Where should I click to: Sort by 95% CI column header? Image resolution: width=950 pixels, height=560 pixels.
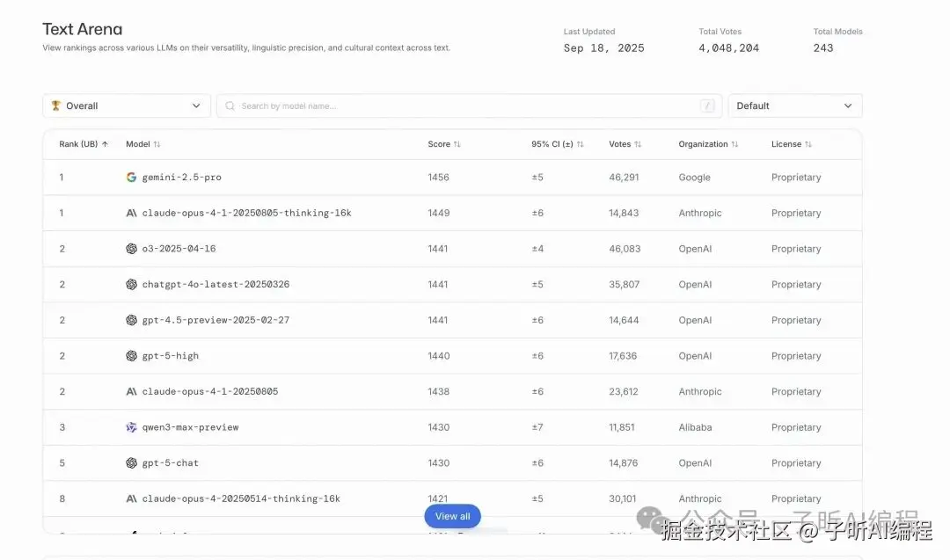click(x=558, y=144)
